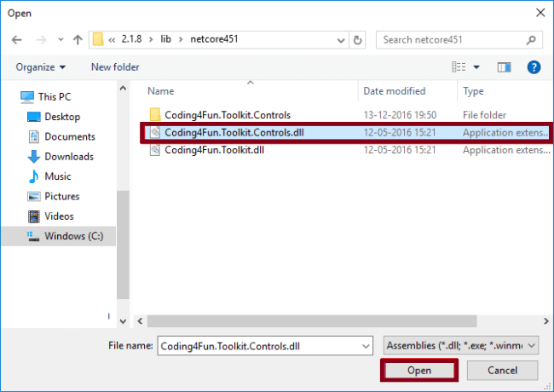Screen dimensions: 554x392
Task: Click the File folder type cell
Action: 484,115
